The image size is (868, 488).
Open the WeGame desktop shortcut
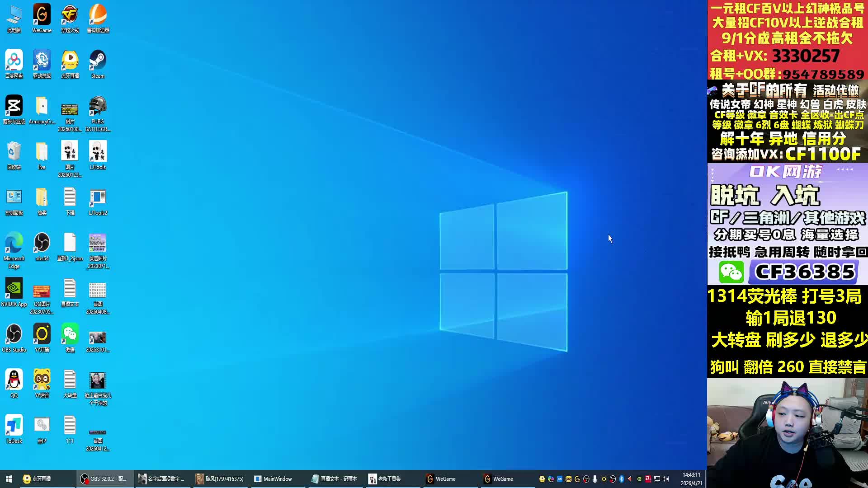(42, 15)
